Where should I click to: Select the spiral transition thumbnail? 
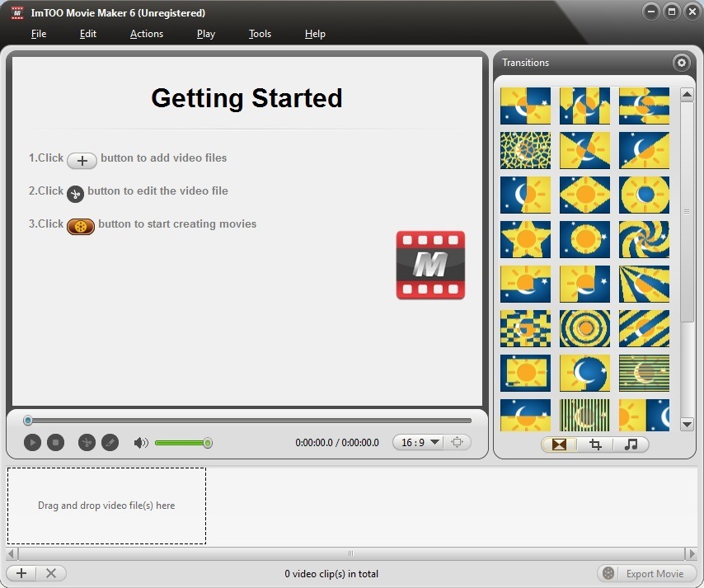pyautogui.click(x=644, y=239)
